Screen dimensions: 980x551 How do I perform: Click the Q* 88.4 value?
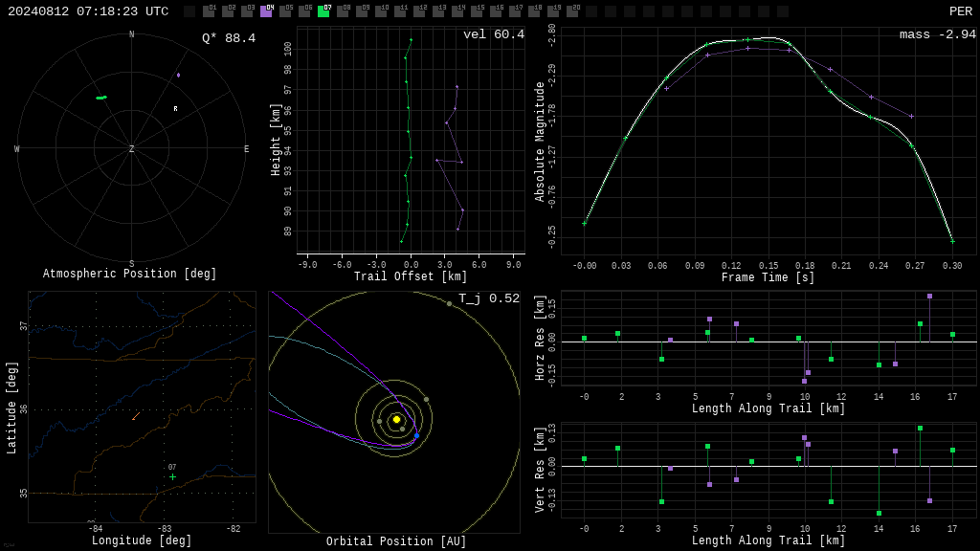click(229, 38)
